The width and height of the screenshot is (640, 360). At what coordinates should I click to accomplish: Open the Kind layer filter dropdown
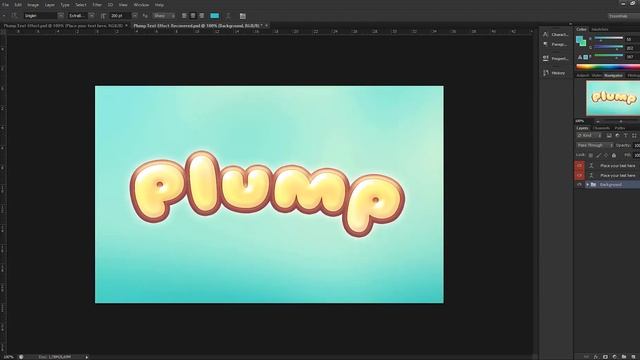[589, 136]
